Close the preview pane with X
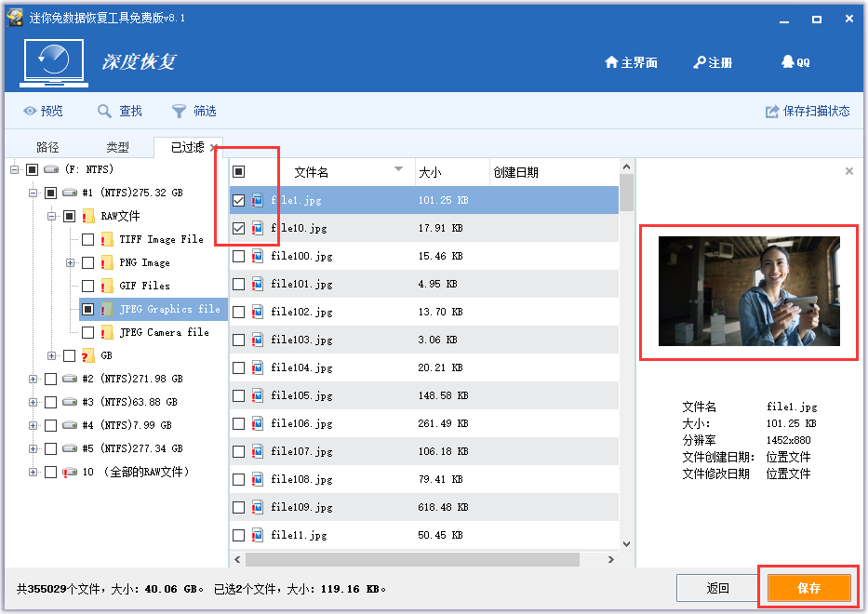868x614 pixels. pos(849,171)
